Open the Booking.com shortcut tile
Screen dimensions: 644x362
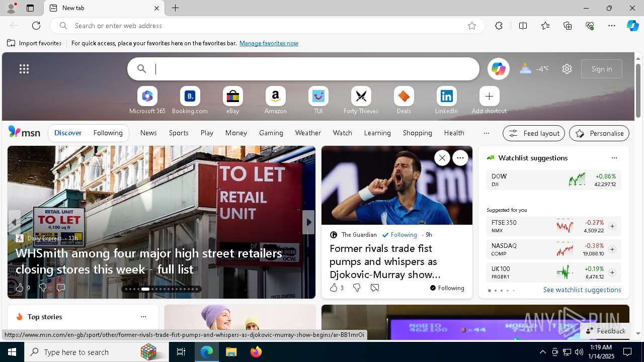(x=190, y=101)
